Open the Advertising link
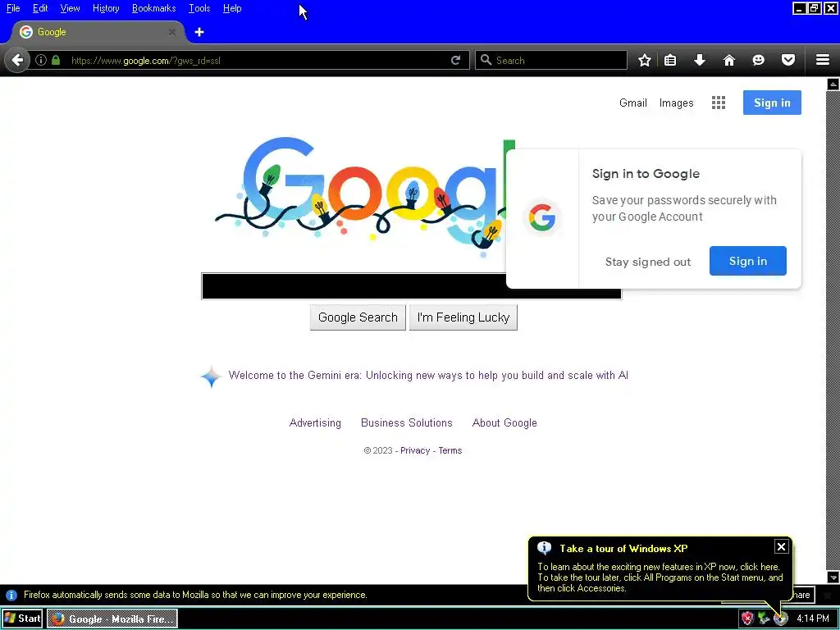The width and height of the screenshot is (840, 630). point(315,422)
